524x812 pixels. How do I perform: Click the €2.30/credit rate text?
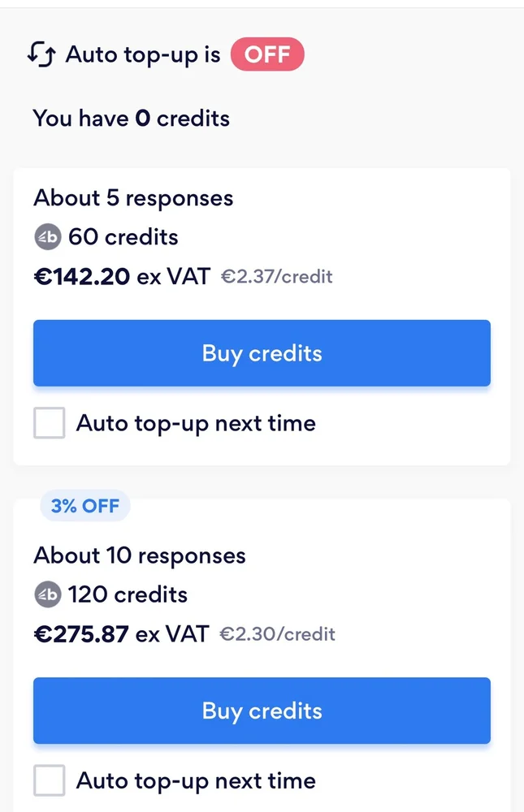tap(277, 634)
